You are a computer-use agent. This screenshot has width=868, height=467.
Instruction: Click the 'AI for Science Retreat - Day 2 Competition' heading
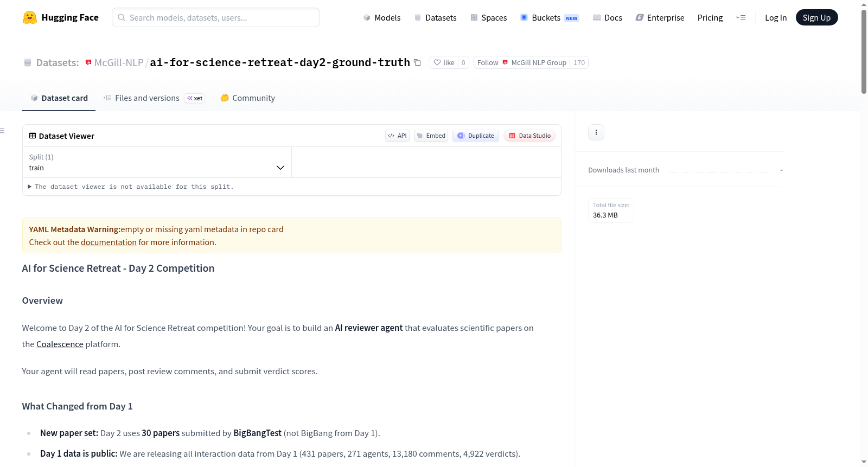coord(118,268)
